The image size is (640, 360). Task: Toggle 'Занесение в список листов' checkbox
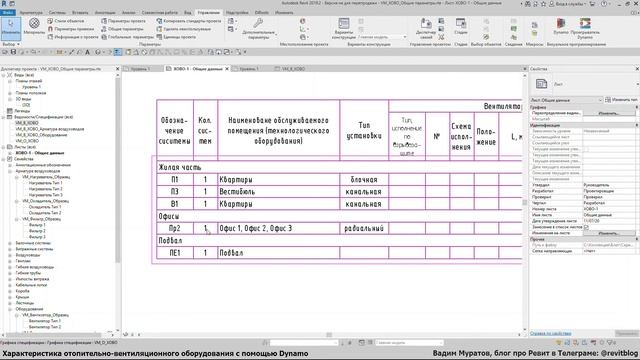point(587,227)
